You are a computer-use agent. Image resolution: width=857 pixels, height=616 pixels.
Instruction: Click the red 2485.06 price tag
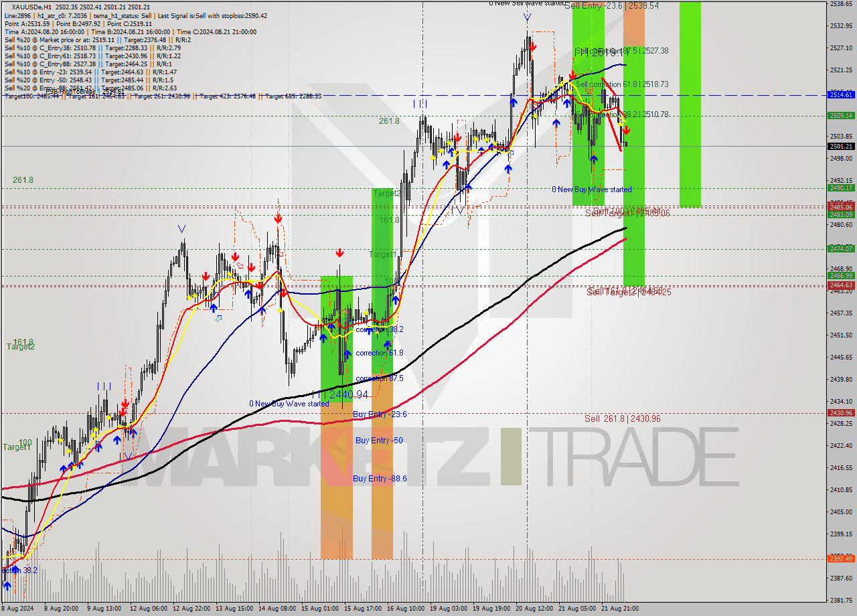(841, 207)
